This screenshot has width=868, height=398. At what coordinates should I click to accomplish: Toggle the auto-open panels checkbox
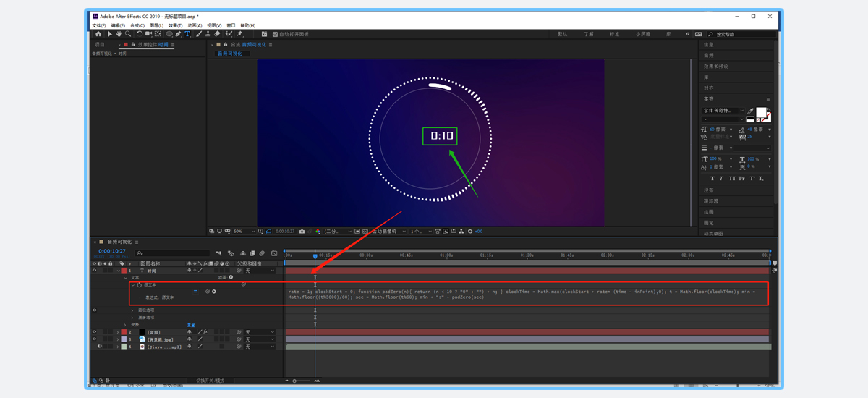275,34
